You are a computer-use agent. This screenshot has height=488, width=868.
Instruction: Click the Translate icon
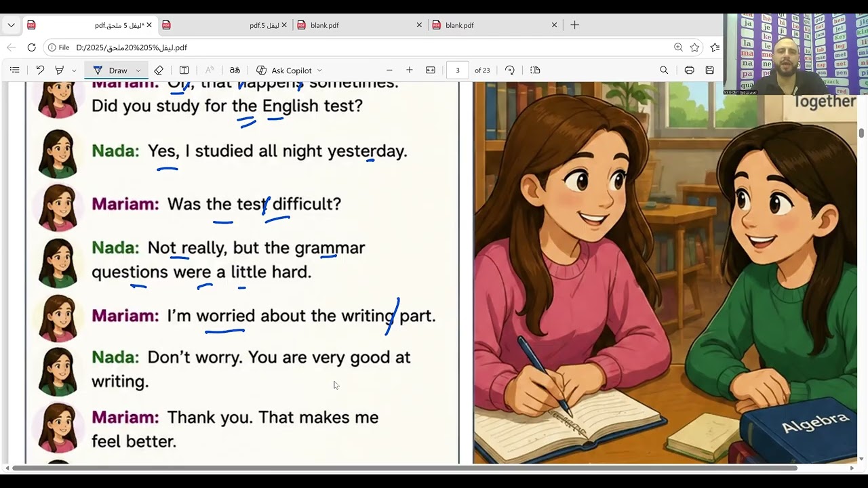(x=235, y=70)
